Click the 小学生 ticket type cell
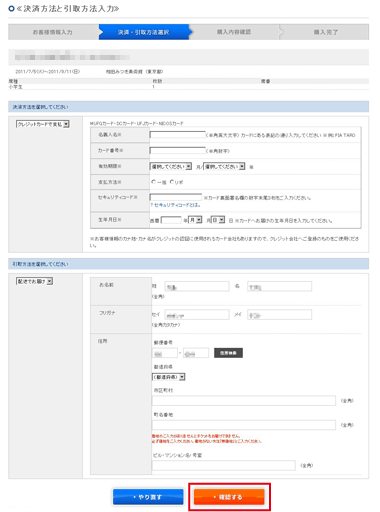Image resolution: width=380 pixels, height=512 pixels. 16,87
